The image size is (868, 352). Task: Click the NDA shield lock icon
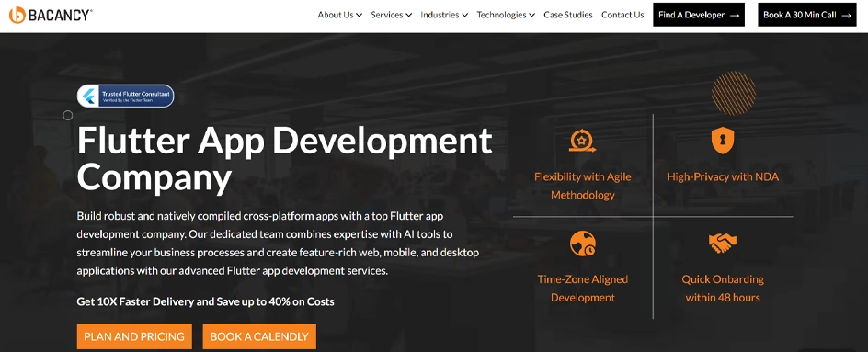click(x=723, y=141)
